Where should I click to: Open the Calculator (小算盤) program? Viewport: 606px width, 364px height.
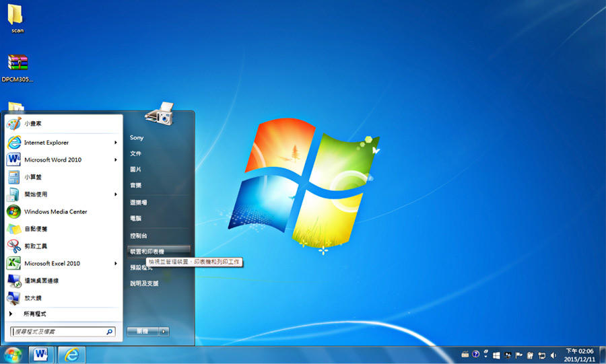64,177
